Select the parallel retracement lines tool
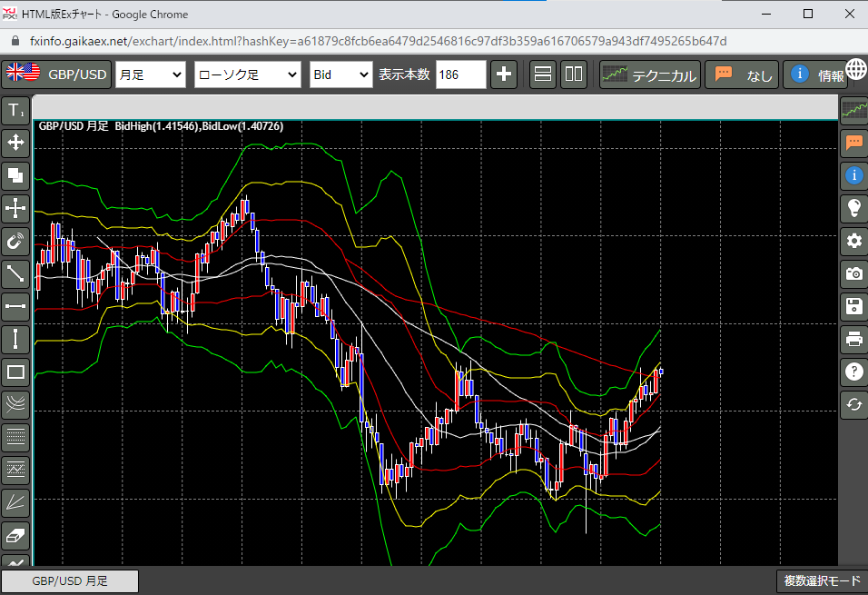The image size is (868, 595). pos(15,437)
